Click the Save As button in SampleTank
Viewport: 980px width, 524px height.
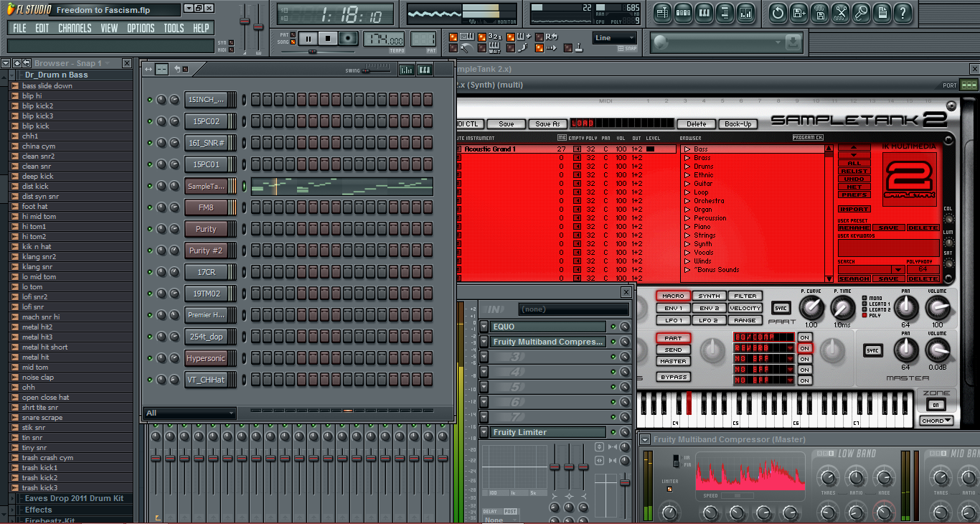547,124
